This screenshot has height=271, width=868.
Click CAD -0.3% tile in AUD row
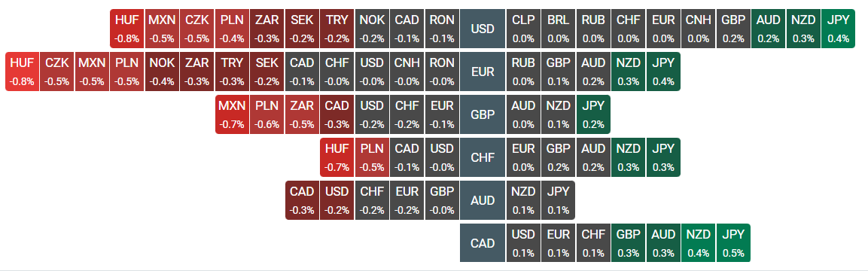(302, 200)
